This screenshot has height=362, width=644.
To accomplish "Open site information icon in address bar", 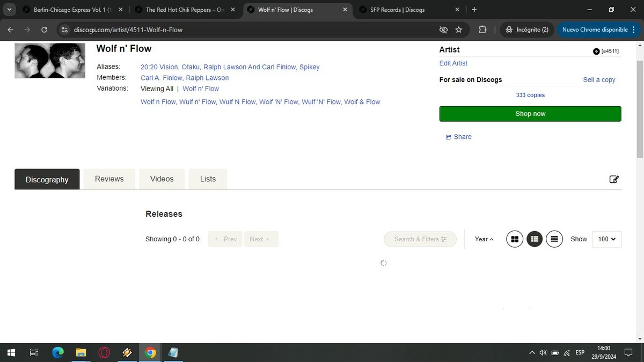I will pyautogui.click(x=64, y=29).
